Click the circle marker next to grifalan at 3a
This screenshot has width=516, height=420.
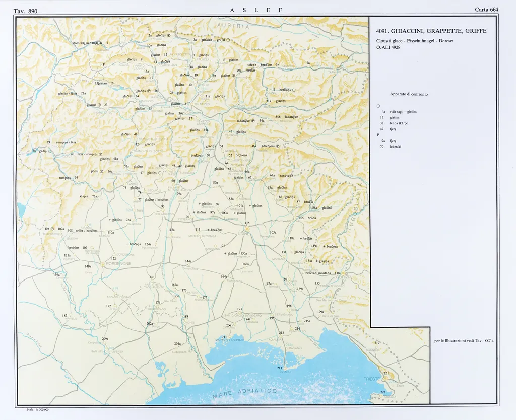227,40
